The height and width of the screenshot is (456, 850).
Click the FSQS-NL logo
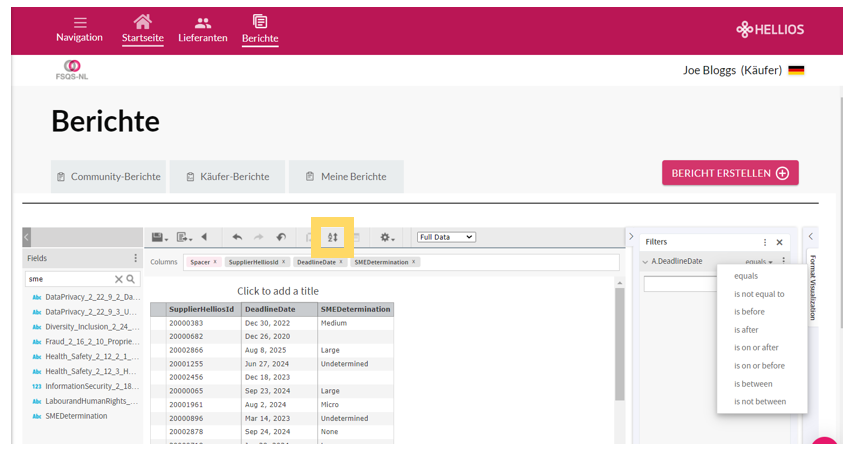click(x=72, y=70)
